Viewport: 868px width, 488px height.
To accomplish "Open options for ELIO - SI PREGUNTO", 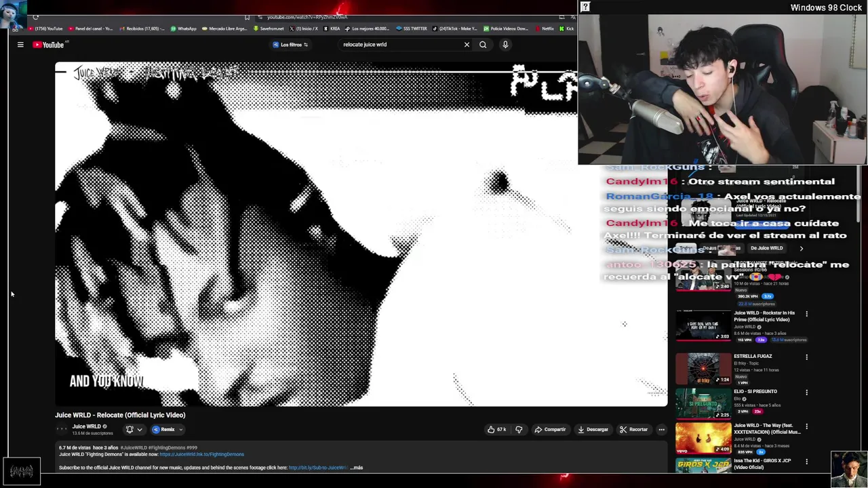I will coord(806,392).
